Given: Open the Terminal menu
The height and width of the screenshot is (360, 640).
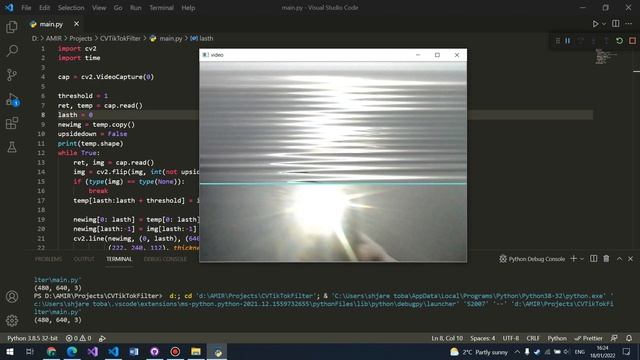Looking at the screenshot, I should point(161,8).
